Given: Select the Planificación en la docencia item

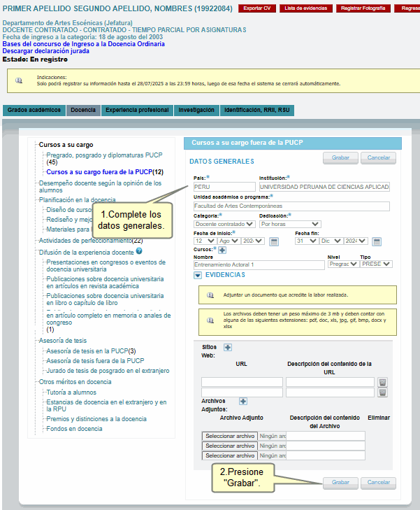Looking at the screenshot, I should click(78, 199).
